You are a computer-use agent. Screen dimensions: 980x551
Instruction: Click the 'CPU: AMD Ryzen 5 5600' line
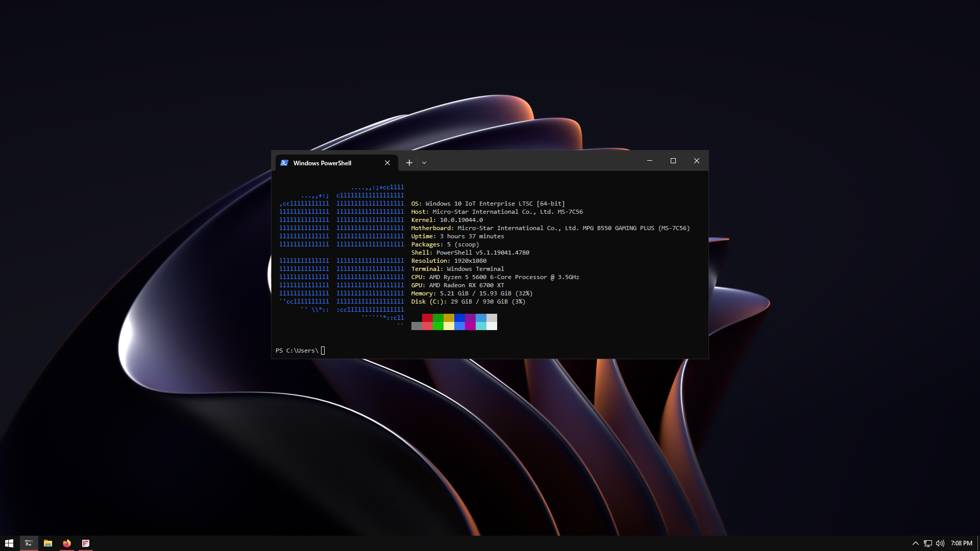(495, 277)
